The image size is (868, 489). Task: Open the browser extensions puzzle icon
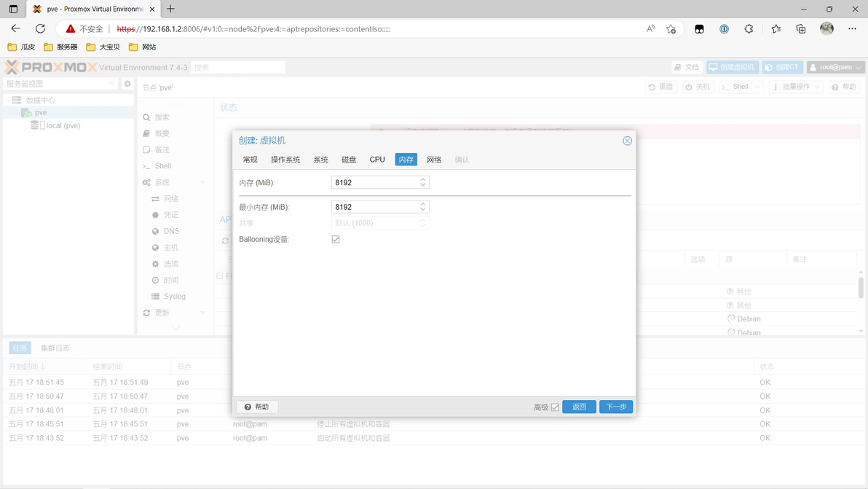coord(749,29)
